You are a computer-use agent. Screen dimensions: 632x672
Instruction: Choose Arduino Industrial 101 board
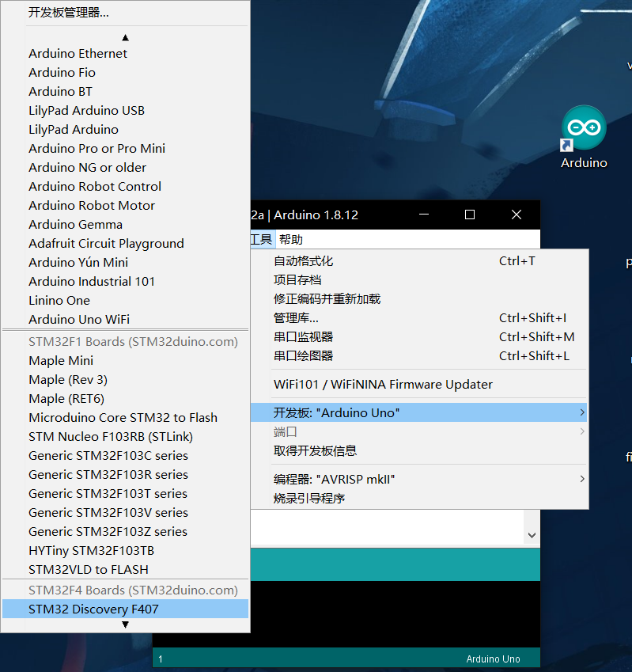pyautogui.click(x=125, y=281)
